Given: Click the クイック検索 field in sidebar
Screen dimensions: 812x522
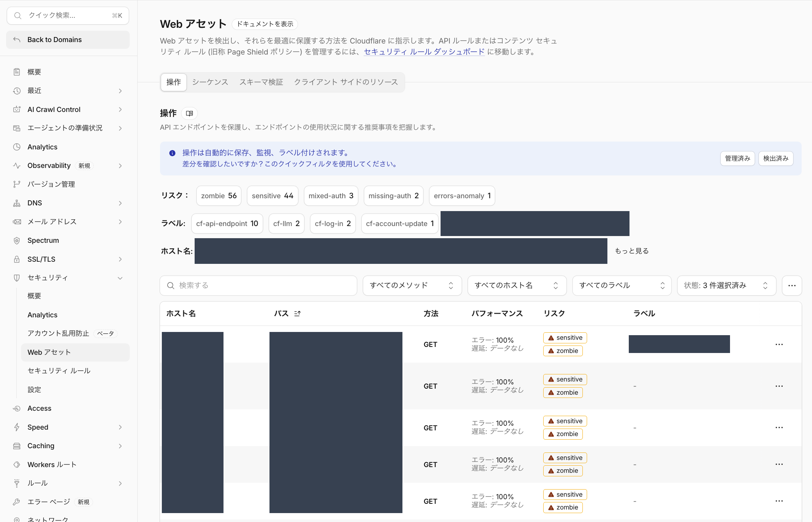Looking at the screenshot, I should [68, 16].
